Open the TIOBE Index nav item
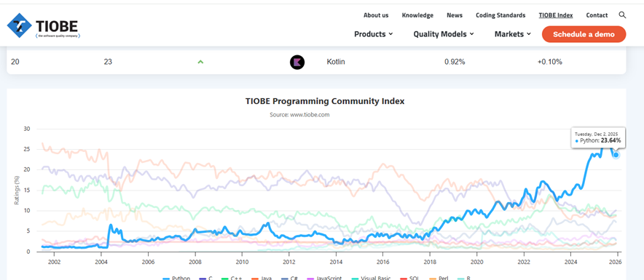This screenshot has height=280, width=644. coord(556,15)
